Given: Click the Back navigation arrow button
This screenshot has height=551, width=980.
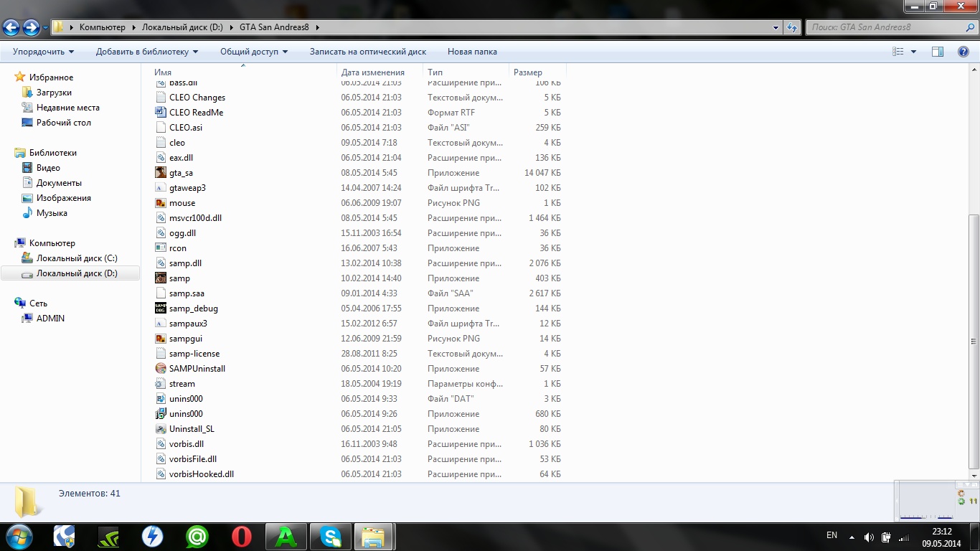Looking at the screenshot, I should pos(11,28).
